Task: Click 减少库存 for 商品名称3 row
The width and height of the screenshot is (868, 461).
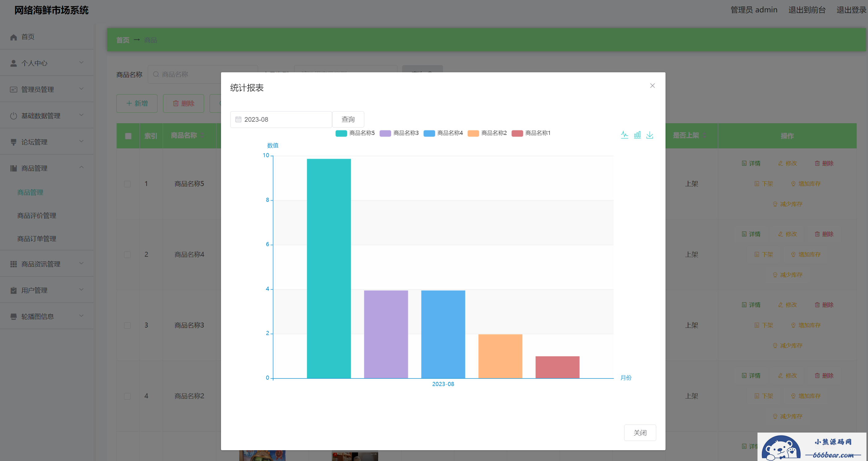Action: pos(787,346)
